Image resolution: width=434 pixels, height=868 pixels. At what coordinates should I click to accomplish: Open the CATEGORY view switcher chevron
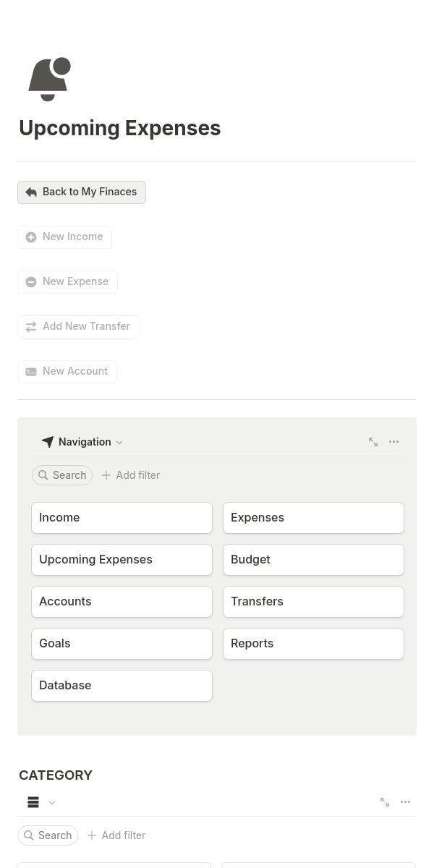(52, 802)
